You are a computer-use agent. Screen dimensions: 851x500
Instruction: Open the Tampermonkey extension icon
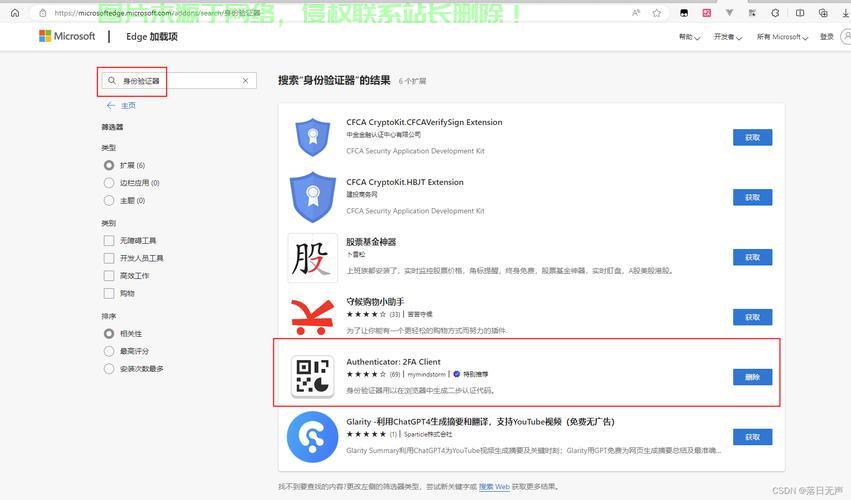coord(684,13)
